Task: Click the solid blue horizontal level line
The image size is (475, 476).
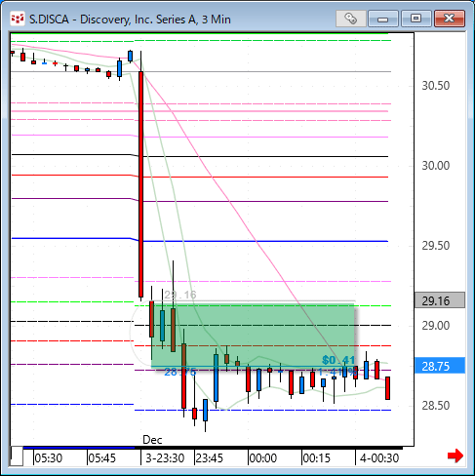Action: point(200,240)
